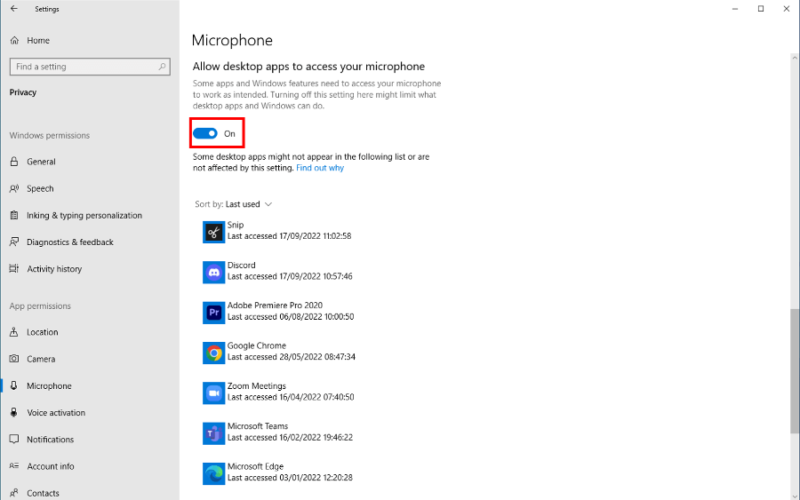The image size is (800, 500).
Task: Click the Microsoft Teams icon
Action: coord(214,433)
